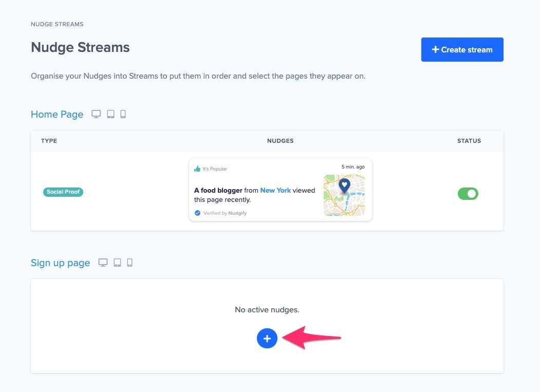Screen dimensions: 540x392
Task: Click the map thumbnail in the nudge preview
Action: pos(344,195)
